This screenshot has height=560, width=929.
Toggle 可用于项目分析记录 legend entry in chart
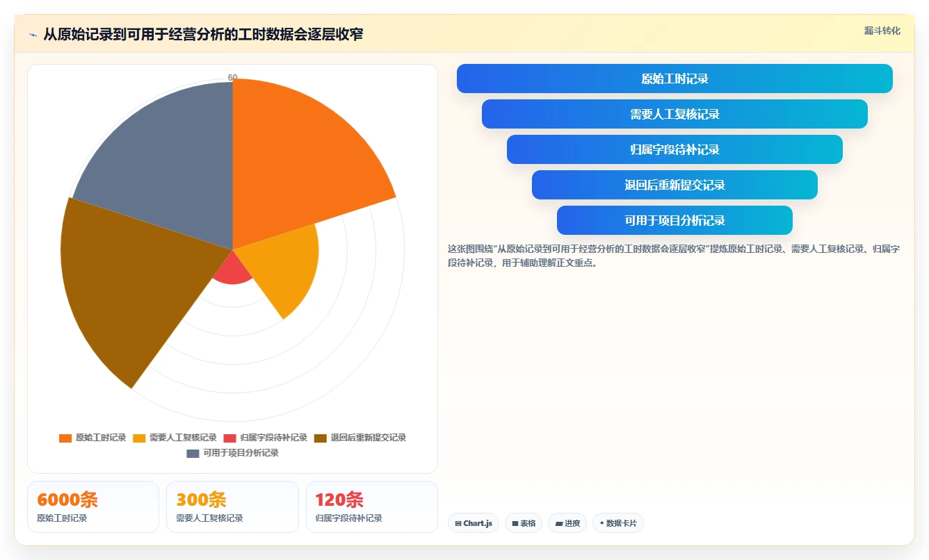233,453
